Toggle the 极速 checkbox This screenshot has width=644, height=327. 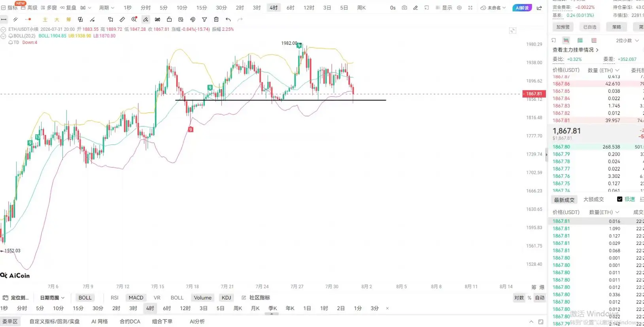[619, 199]
